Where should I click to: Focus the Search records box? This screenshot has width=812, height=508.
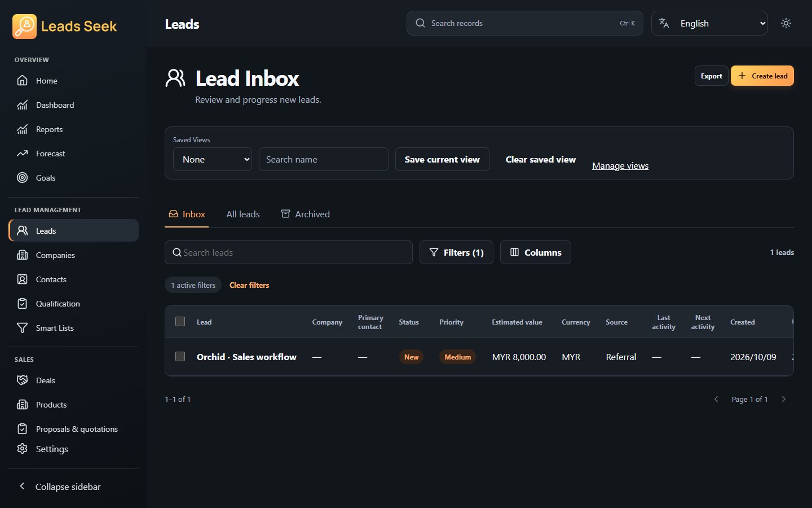pos(525,23)
